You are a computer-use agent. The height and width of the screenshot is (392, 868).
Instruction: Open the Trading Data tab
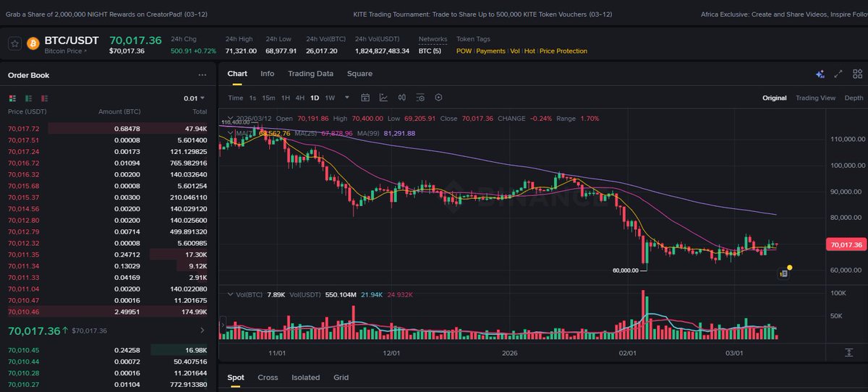pyautogui.click(x=310, y=74)
